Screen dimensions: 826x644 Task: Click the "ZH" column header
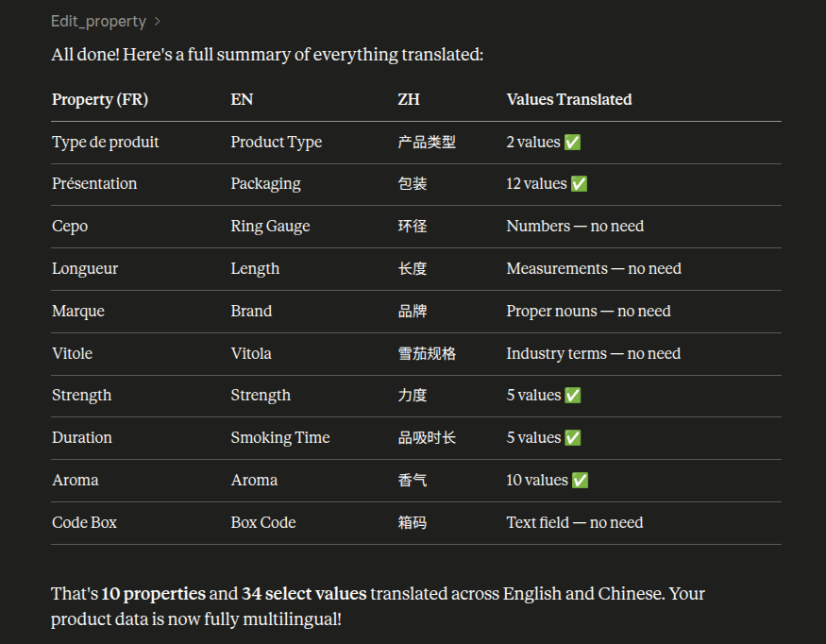coord(409,100)
